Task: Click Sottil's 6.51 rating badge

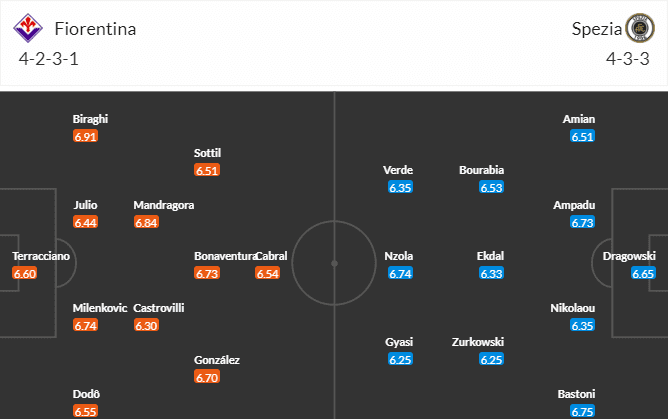Action: click(207, 170)
